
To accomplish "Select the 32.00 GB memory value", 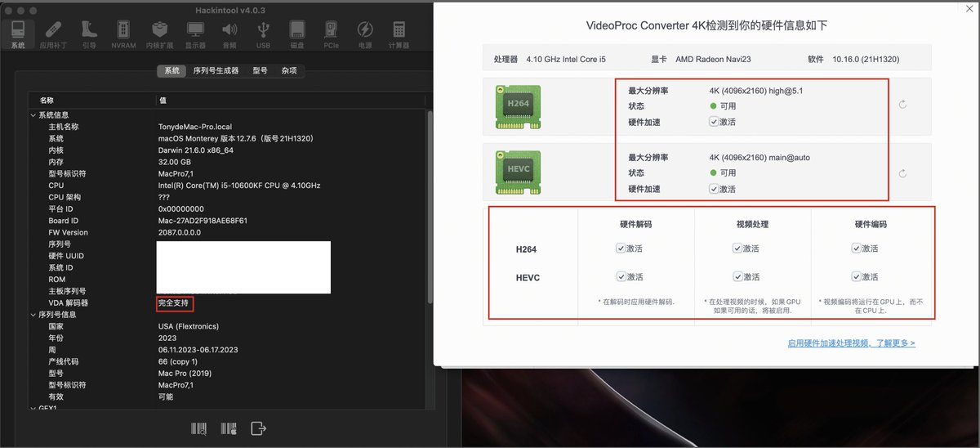I will tap(176, 162).
